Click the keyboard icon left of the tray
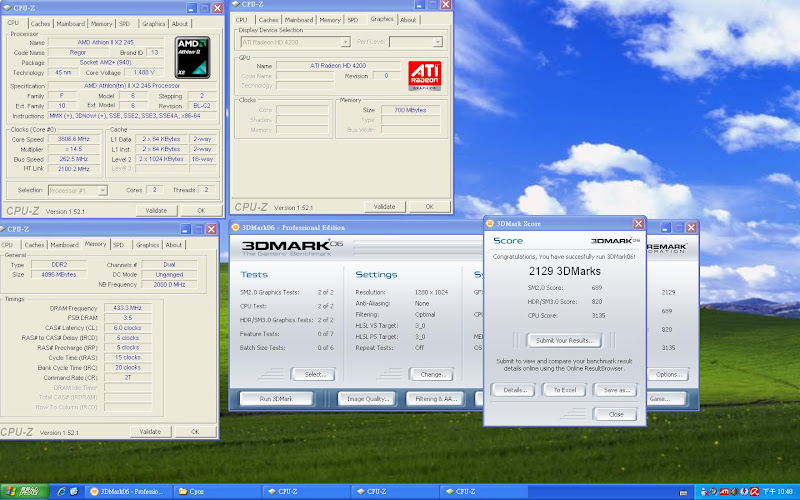 pos(683,492)
